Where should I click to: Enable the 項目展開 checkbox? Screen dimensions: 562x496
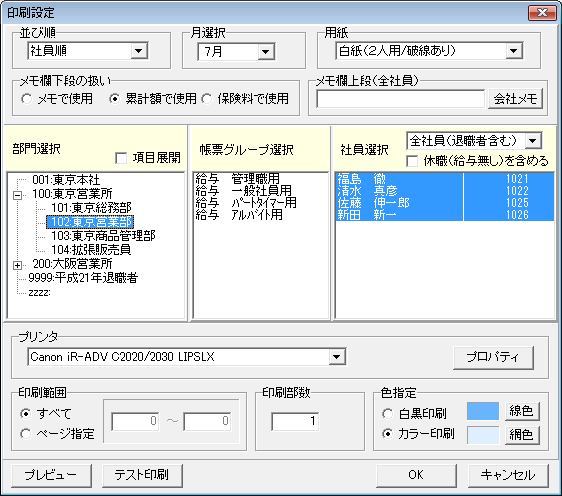(122, 158)
